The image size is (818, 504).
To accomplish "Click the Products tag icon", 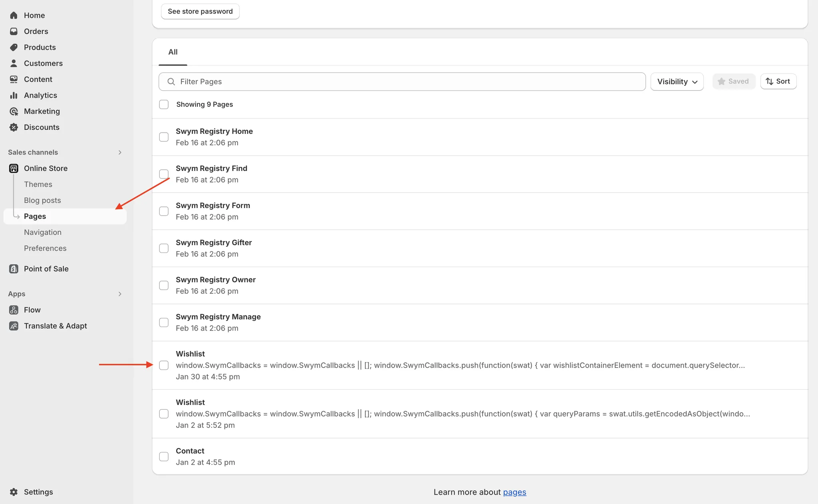I will click(x=14, y=47).
